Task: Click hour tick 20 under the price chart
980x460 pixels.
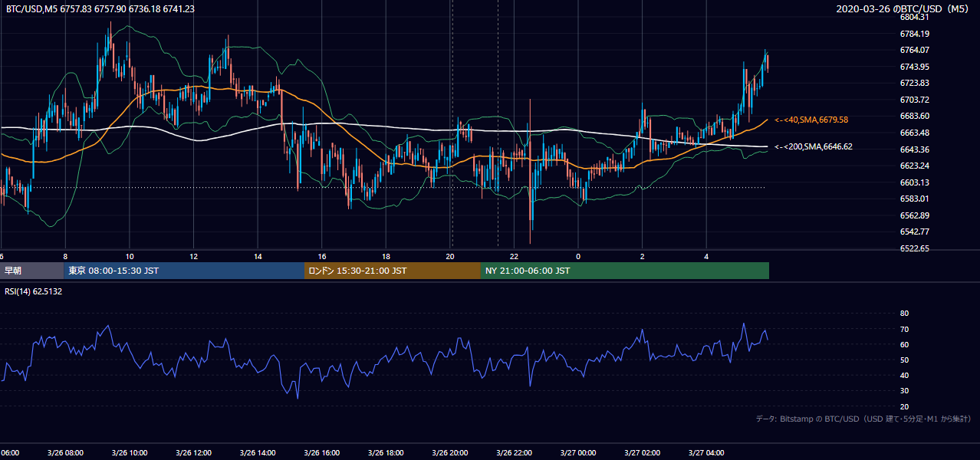Action: click(x=450, y=257)
